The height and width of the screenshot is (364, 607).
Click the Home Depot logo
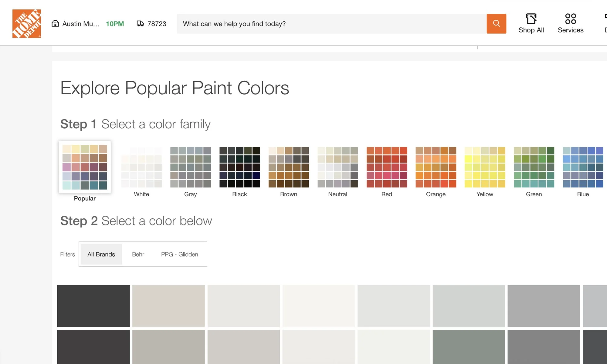pyautogui.click(x=26, y=24)
